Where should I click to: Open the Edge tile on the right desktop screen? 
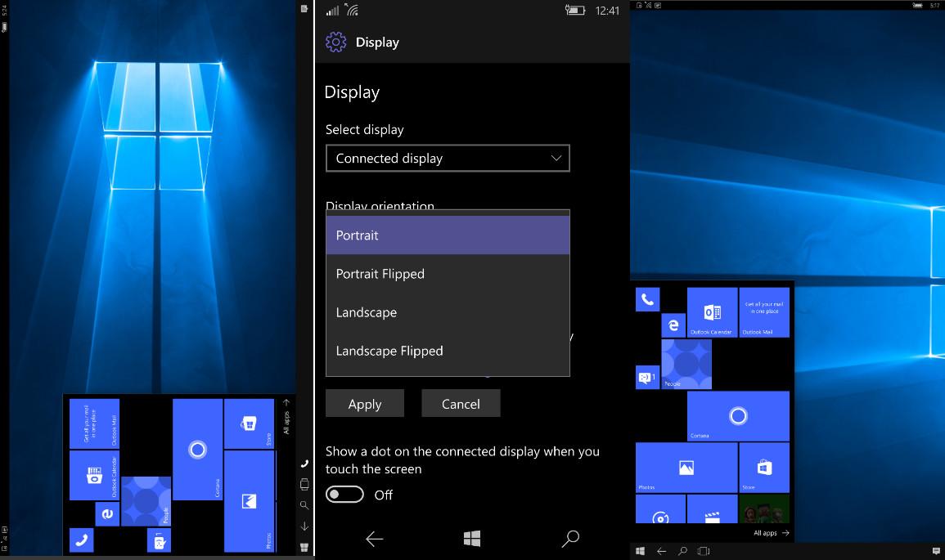(x=673, y=325)
